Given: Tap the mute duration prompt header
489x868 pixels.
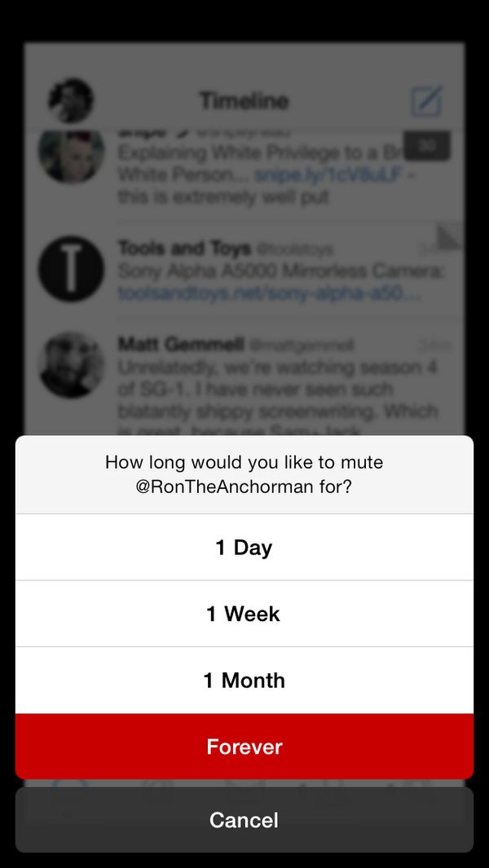Looking at the screenshot, I should pyautogui.click(x=244, y=475).
